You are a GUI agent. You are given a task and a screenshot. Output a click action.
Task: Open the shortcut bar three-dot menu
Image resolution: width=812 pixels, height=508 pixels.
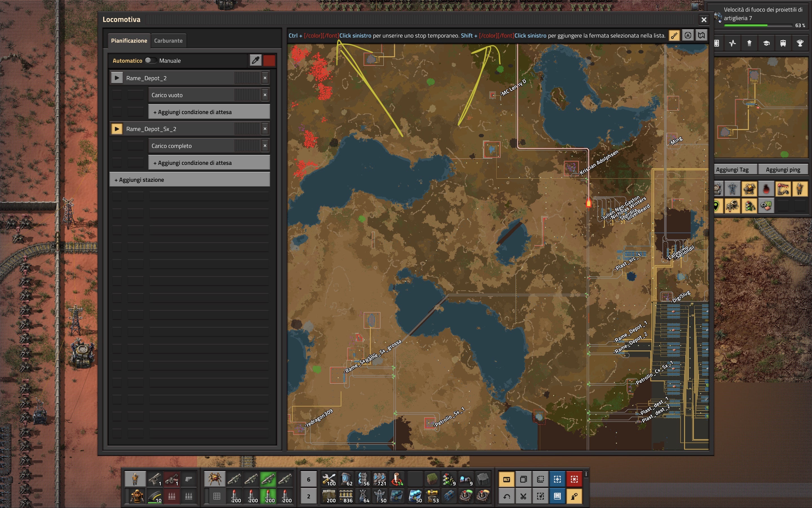[586, 474]
